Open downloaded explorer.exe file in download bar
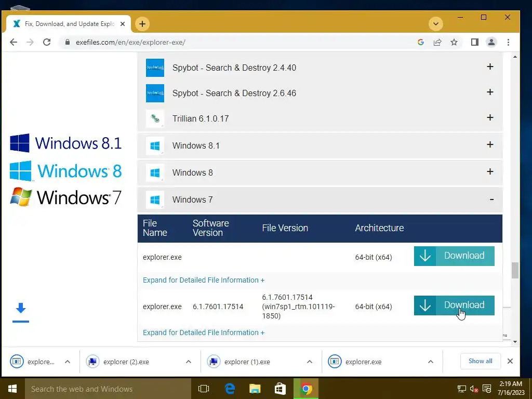 [363, 362]
